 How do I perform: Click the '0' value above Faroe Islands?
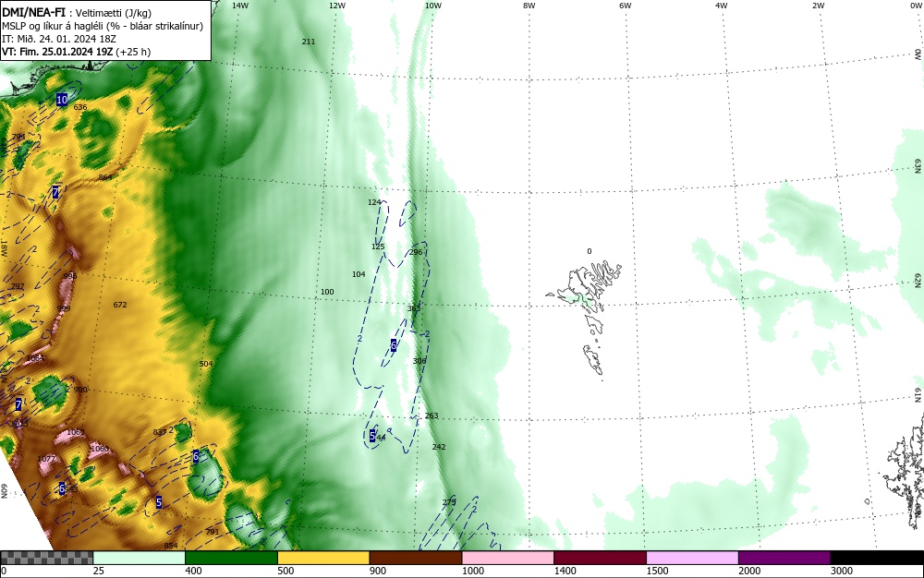click(590, 251)
